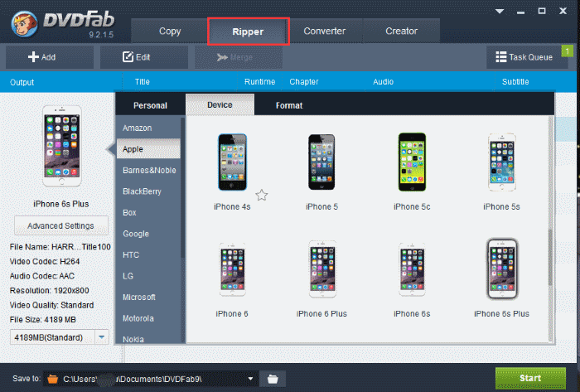Choose the iPhone 6 Plus device icon
580x392 pixels.
321,270
